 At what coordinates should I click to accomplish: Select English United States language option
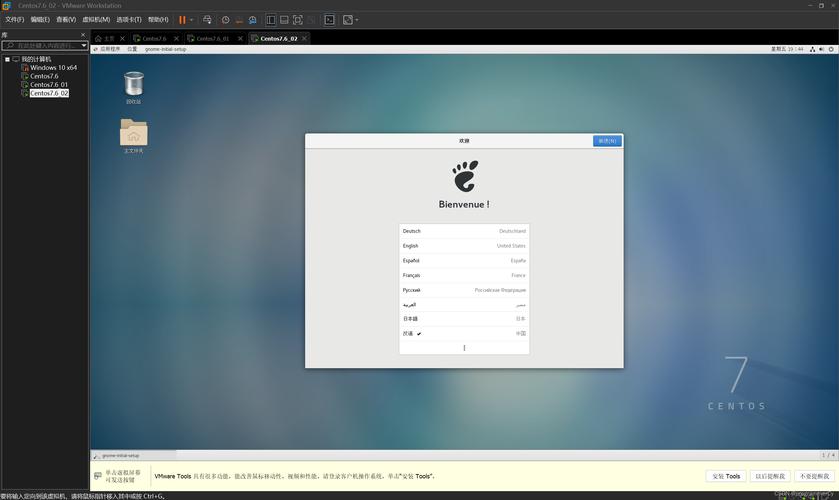pyautogui.click(x=464, y=246)
